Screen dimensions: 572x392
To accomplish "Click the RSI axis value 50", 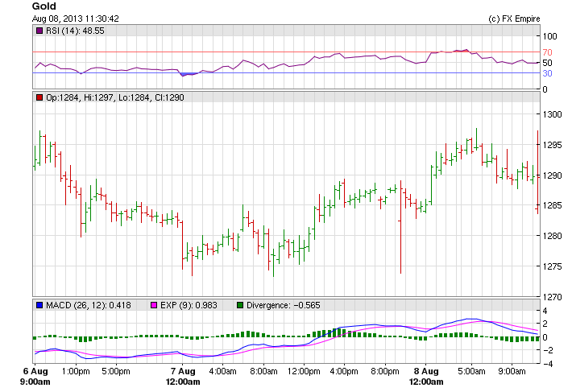I will coord(547,63).
